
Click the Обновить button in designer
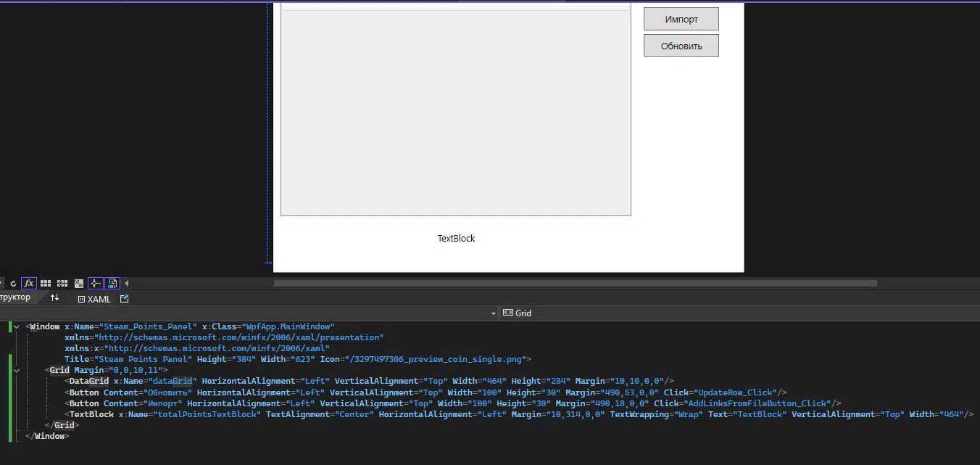[681, 46]
